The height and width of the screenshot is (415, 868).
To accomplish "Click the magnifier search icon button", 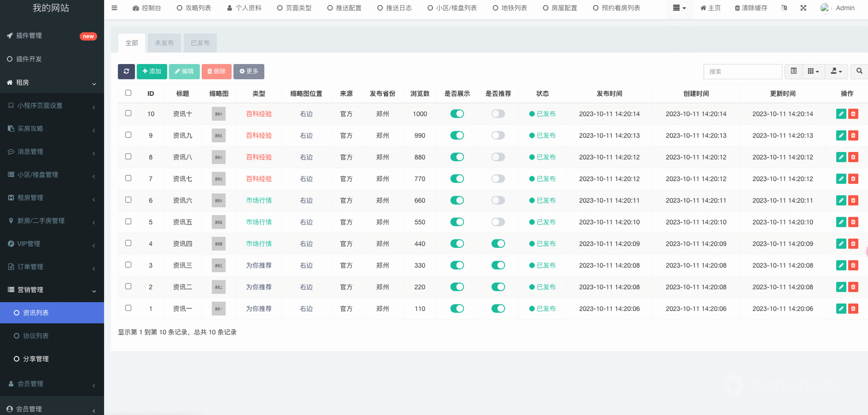I will (859, 71).
